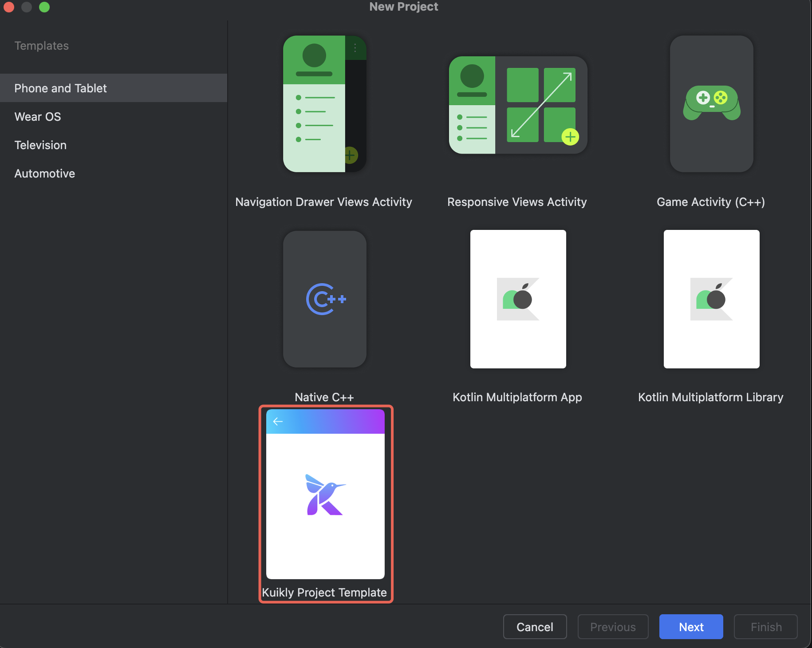The image size is (812, 648).
Task: Choose the Native C++ template icon
Action: tap(325, 299)
